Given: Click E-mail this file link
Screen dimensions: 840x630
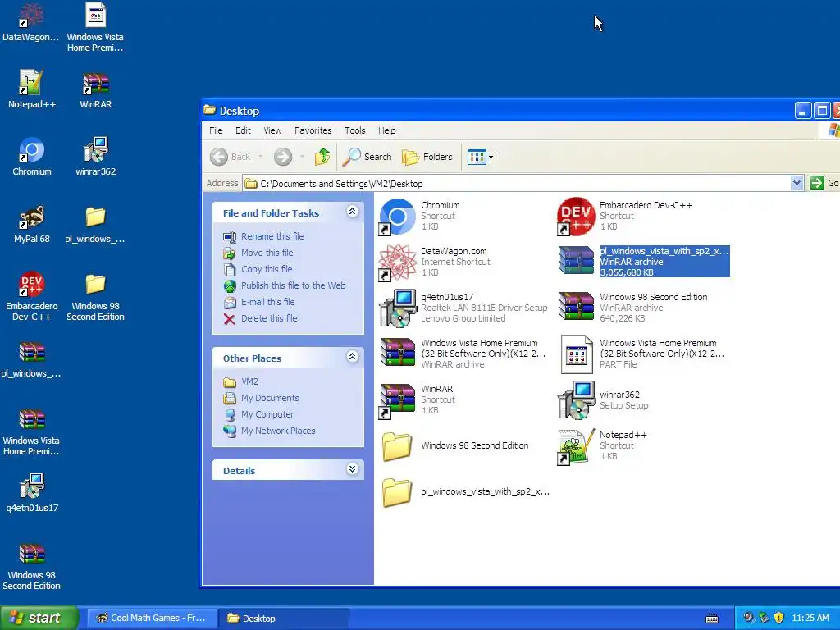Looking at the screenshot, I should pyautogui.click(x=268, y=302).
